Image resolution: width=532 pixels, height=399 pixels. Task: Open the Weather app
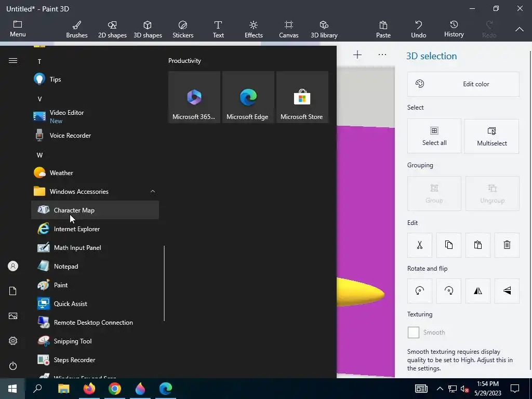(x=95, y=172)
